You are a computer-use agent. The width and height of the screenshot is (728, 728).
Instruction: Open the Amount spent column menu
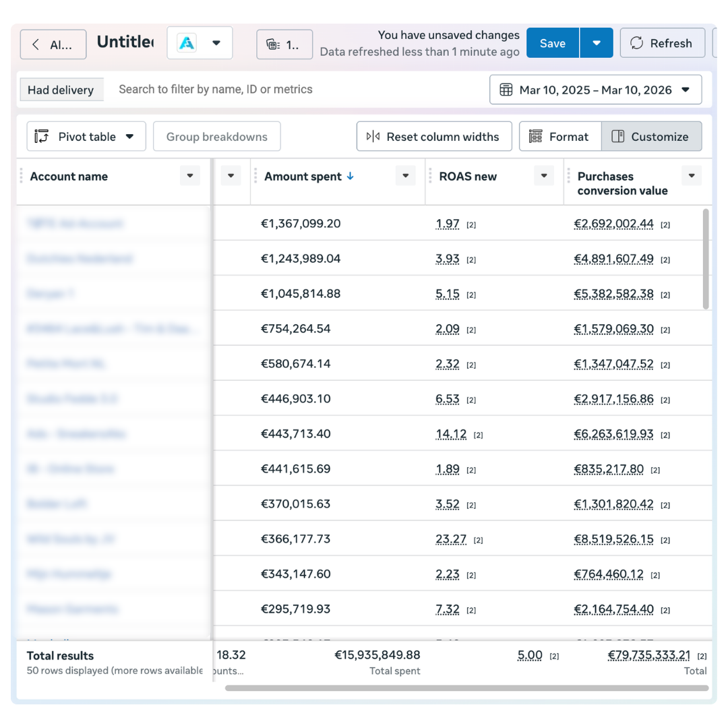click(405, 176)
